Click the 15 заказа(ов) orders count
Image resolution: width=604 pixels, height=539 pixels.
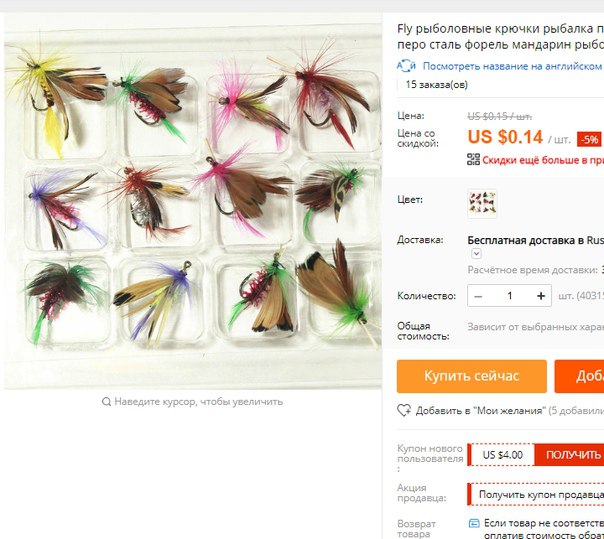click(x=436, y=84)
